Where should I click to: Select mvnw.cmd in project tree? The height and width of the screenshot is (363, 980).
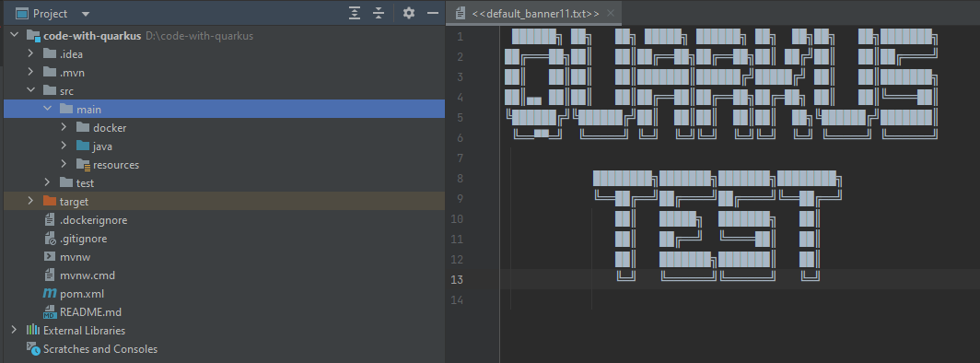click(x=87, y=275)
